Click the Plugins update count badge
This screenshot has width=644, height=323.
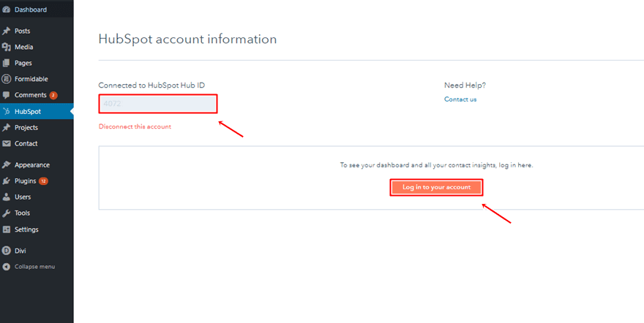click(43, 180)
